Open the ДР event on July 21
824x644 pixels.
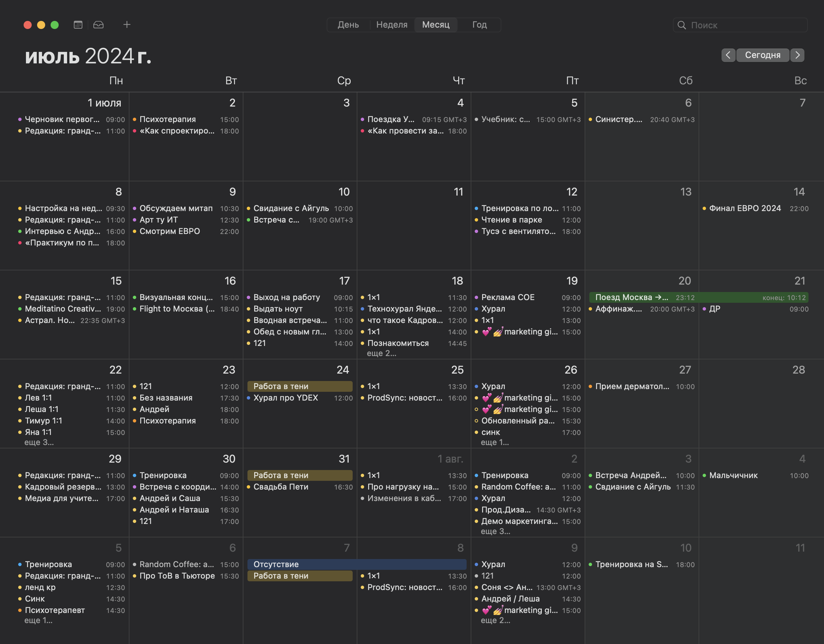(x=755, y=310)
